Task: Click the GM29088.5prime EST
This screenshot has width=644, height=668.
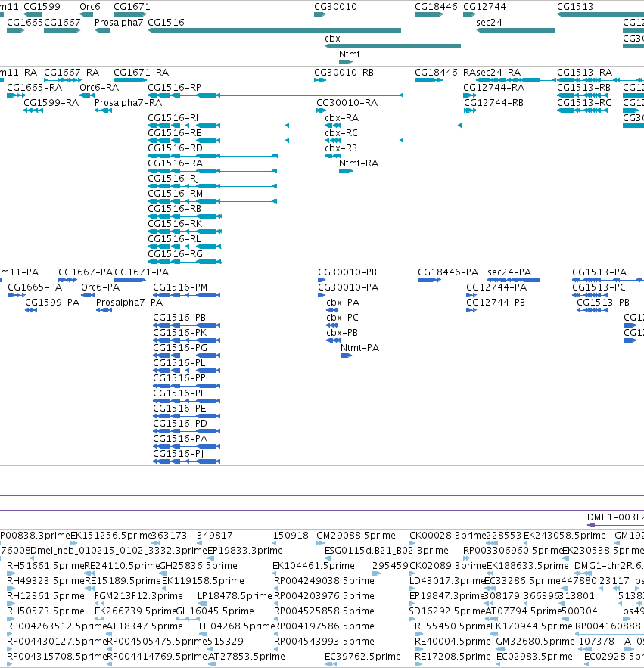Action: [321, 543]
